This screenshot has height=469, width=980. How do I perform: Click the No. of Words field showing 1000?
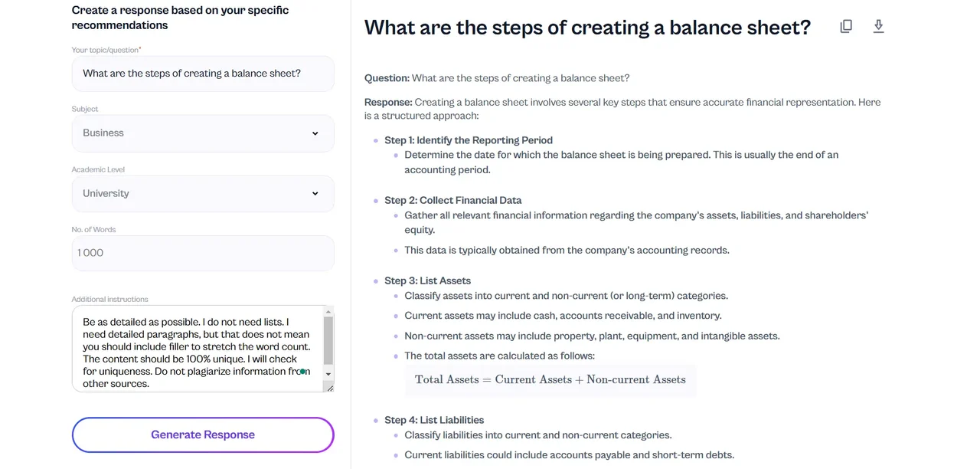(x=203, y=253)
